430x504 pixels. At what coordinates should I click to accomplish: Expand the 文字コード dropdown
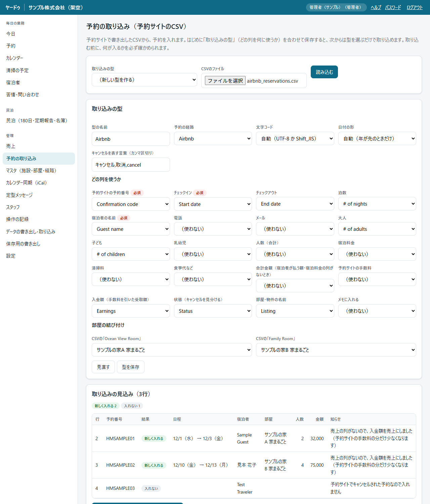pyautogui.click(x=295, y=138)
